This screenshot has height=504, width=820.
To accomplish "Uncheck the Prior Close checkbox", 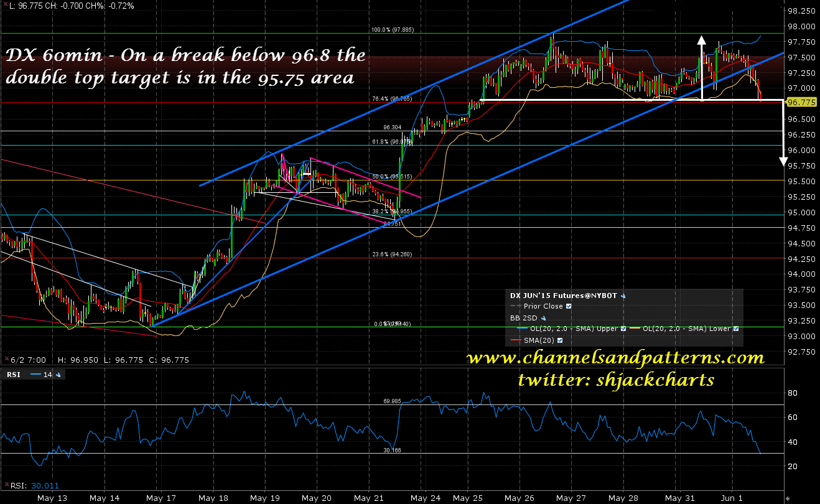I will pos(569,307).
